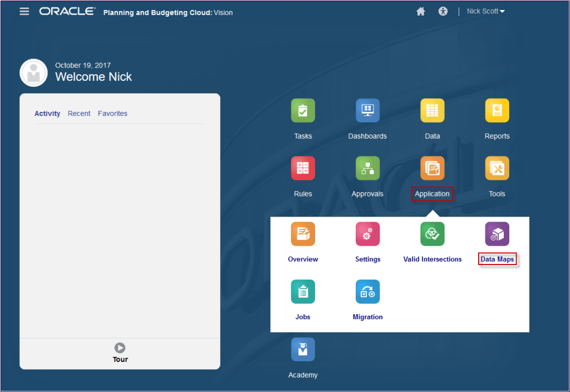Open the accessibility settings icon
This screenshot has width=570, height=392.
[x=443, y=12]
